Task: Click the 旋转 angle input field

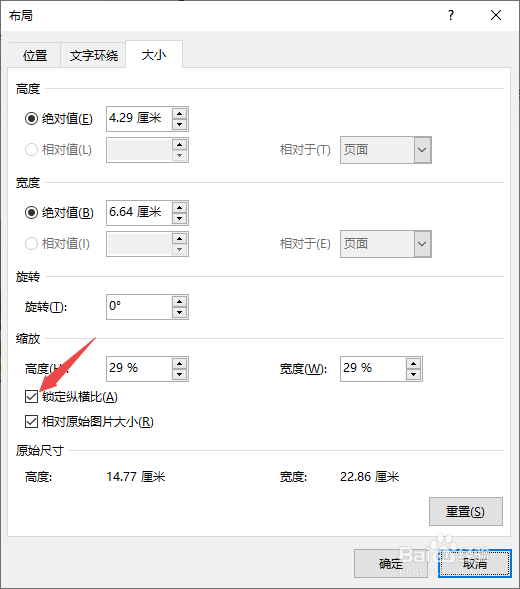Action: click(139, 307)
